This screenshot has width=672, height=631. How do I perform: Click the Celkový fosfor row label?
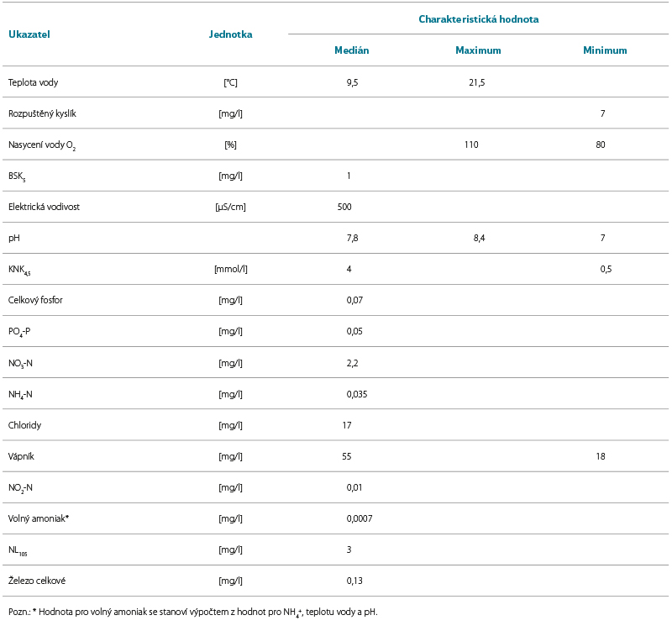[36, 300]
